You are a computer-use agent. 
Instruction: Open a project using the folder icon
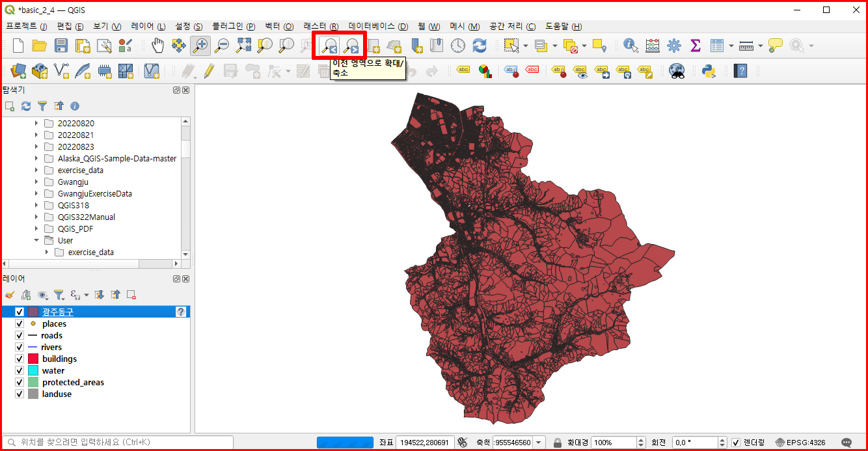pos(39,46)
